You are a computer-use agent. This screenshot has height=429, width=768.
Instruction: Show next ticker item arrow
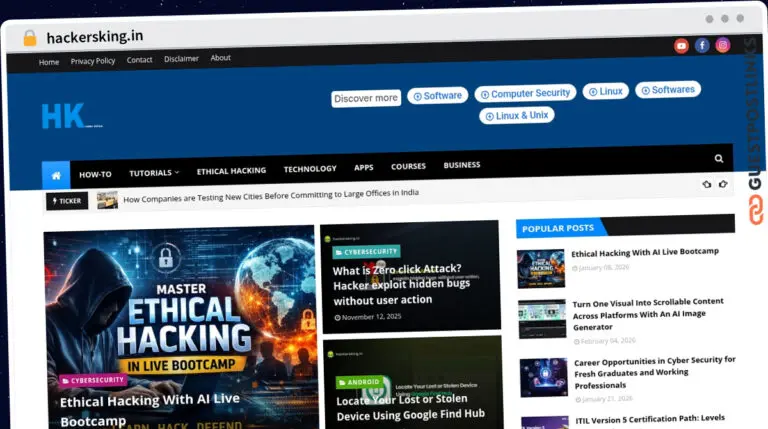(722, 185)
